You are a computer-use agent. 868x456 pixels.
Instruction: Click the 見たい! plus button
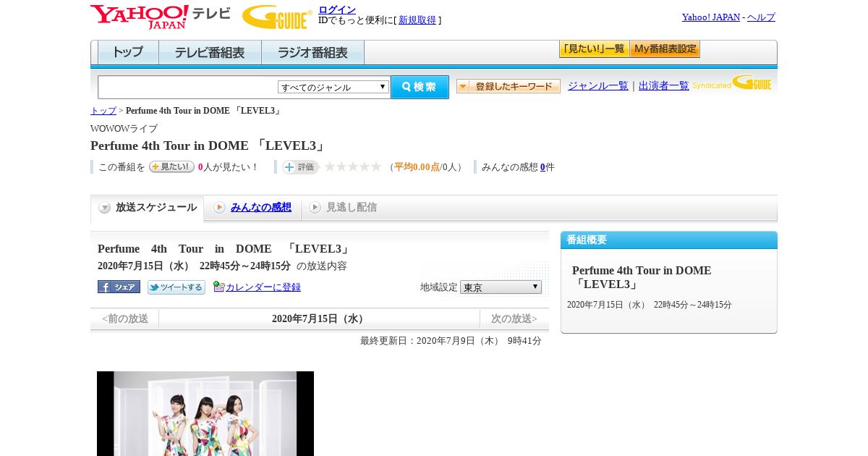(x=171, y=166)
